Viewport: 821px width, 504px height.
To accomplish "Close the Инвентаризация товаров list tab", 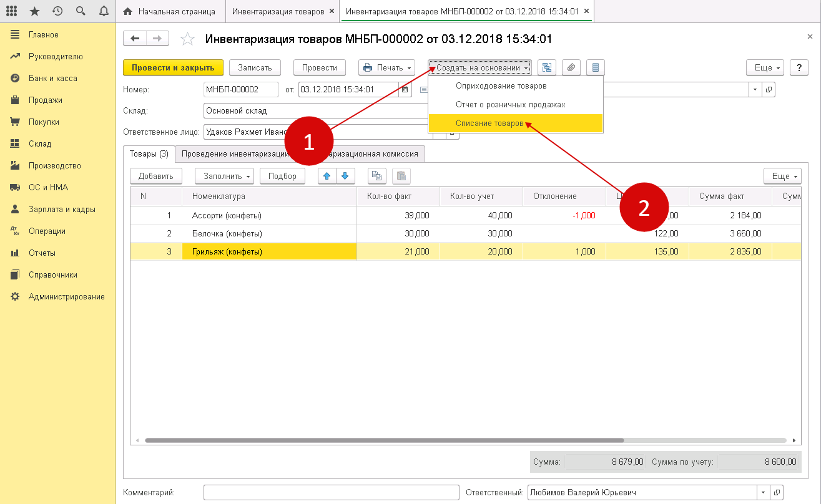I will tap(331, 11).
